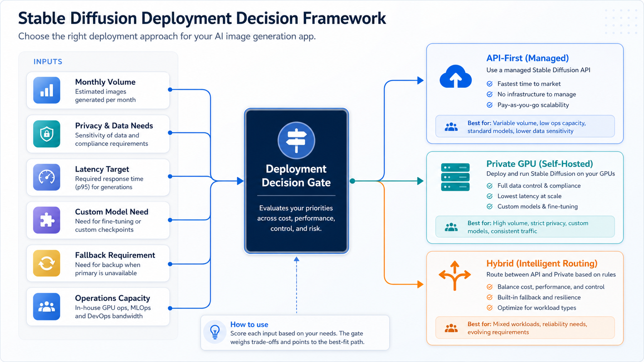644x362 pixels.
Task: Click the Private GPU (Self-Hosted) heading
Action: click(540, 164)
